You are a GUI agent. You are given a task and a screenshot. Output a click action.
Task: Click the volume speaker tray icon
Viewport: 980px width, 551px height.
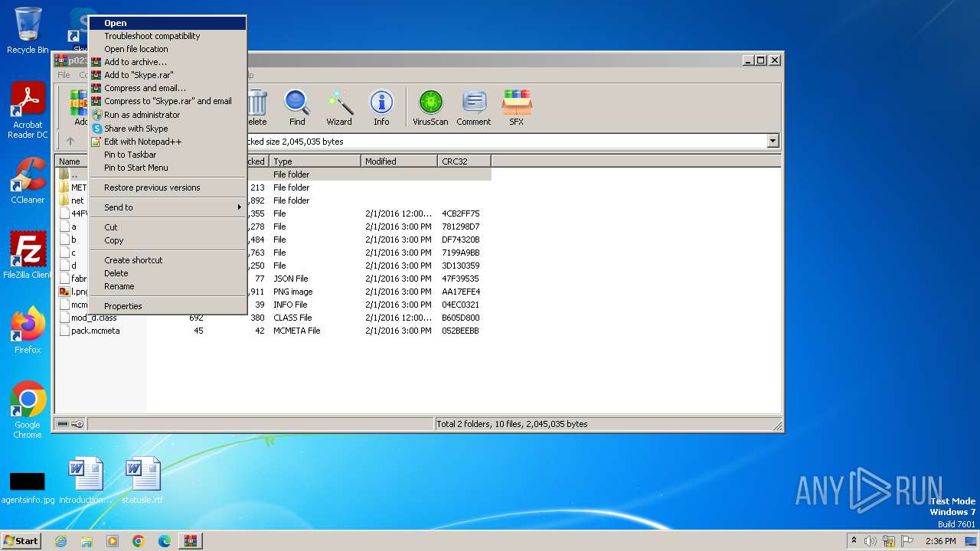pos(871,541)
